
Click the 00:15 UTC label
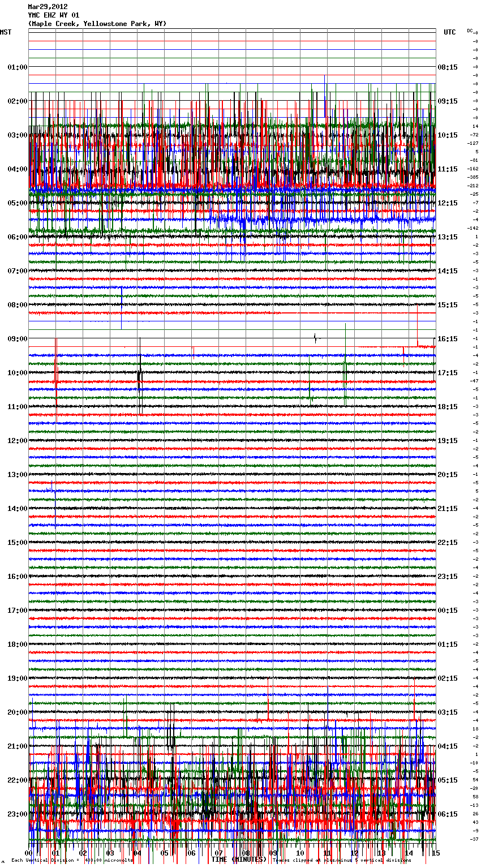(x=448, y=611)
